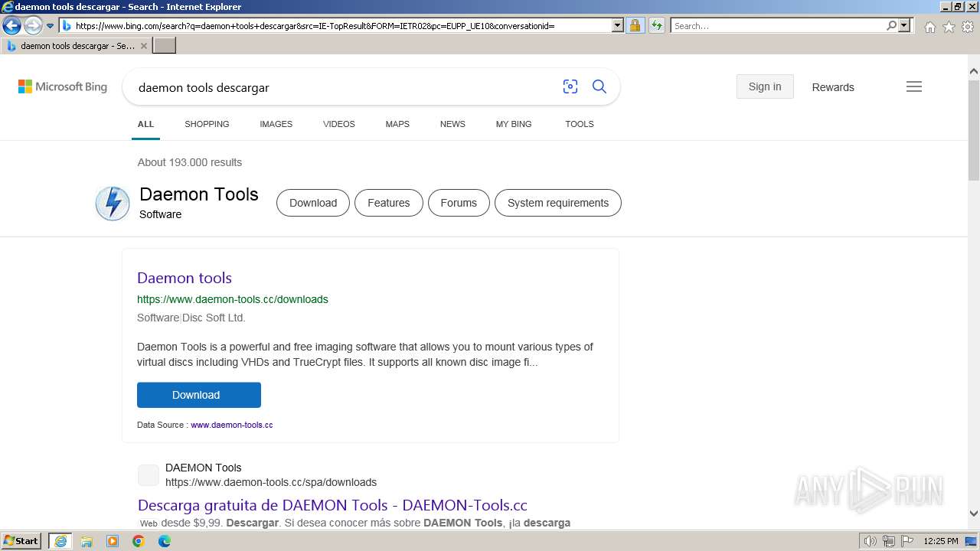Click the blue Download button

click(199, 395)
